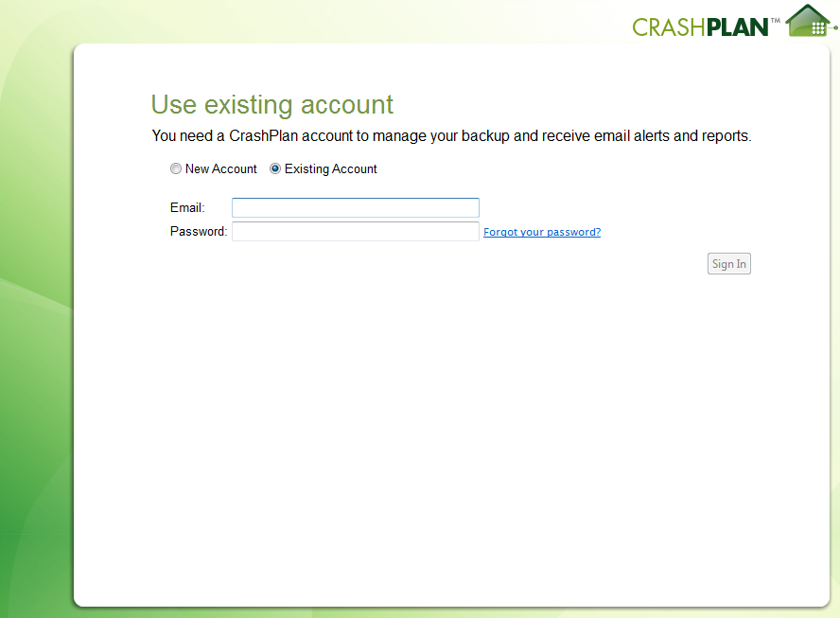Click the "Email:" field label
This screenshot has width=840, height=618.
click(187, 207)
